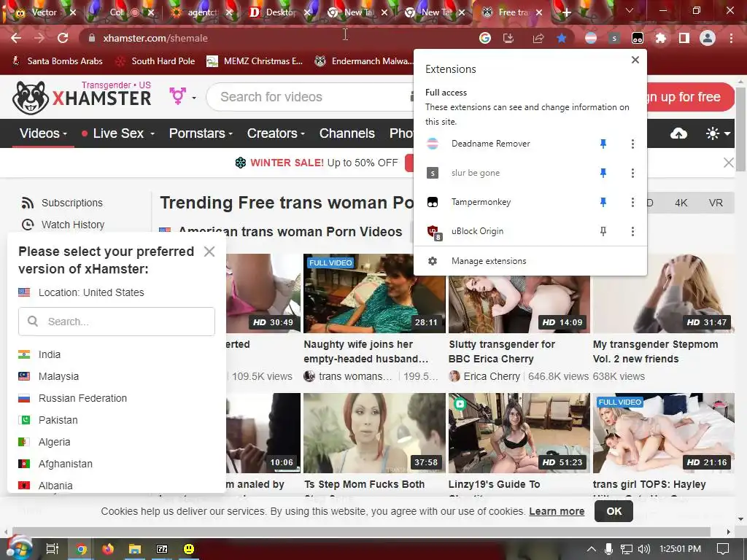
Task: Reload the current page
Action: [x=63, y=38]
